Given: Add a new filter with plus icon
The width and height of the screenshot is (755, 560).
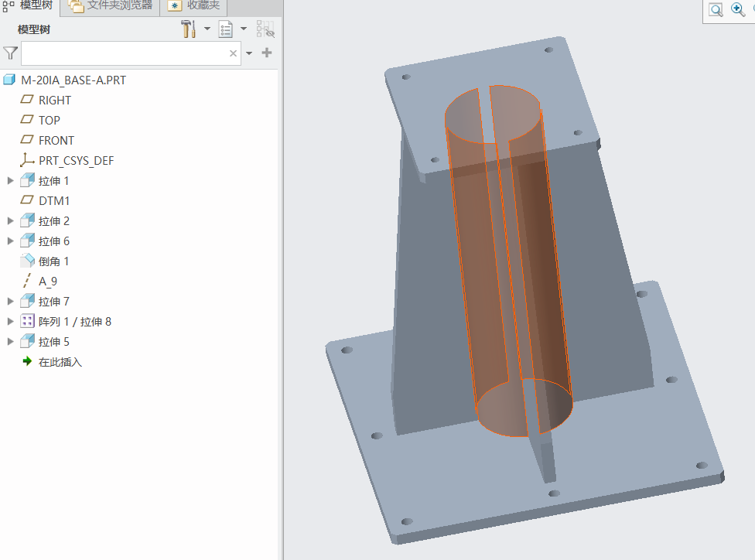Looking at the screenshot, I should [x=267, y=53].
